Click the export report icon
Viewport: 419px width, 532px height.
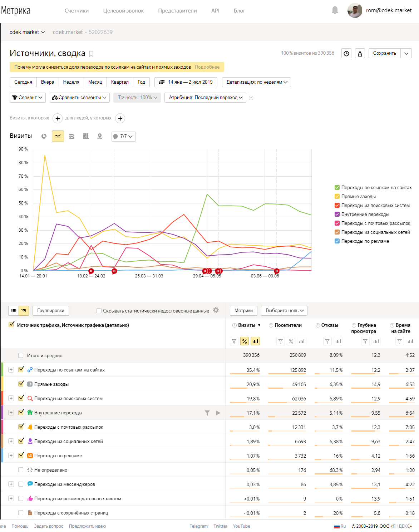pyautogui.click(x=360, y=53)
